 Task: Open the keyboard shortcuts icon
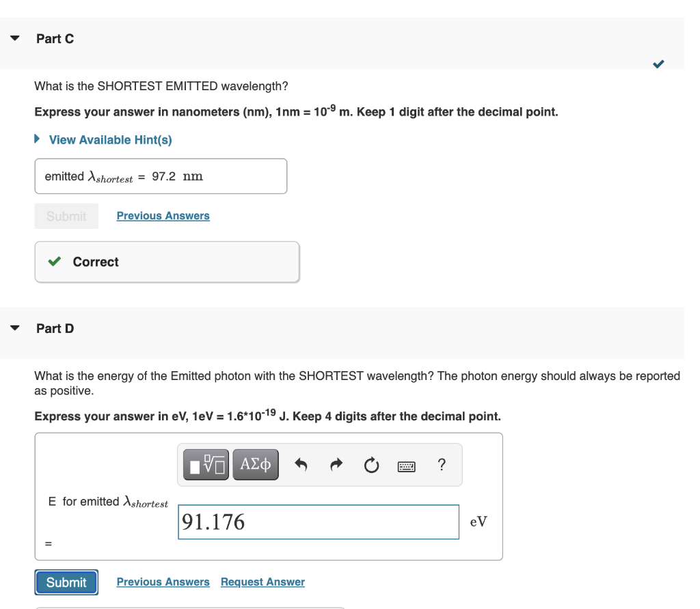coord(406,467)
